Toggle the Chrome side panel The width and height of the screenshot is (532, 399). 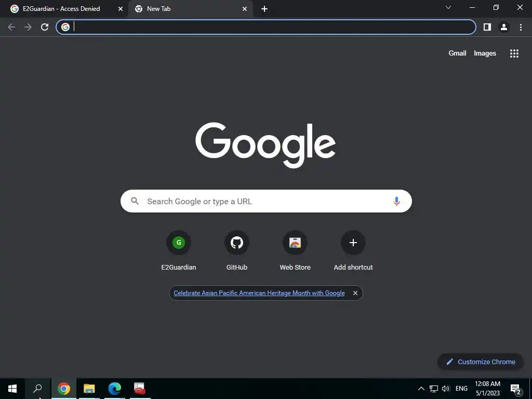click(x=487, y=27)
